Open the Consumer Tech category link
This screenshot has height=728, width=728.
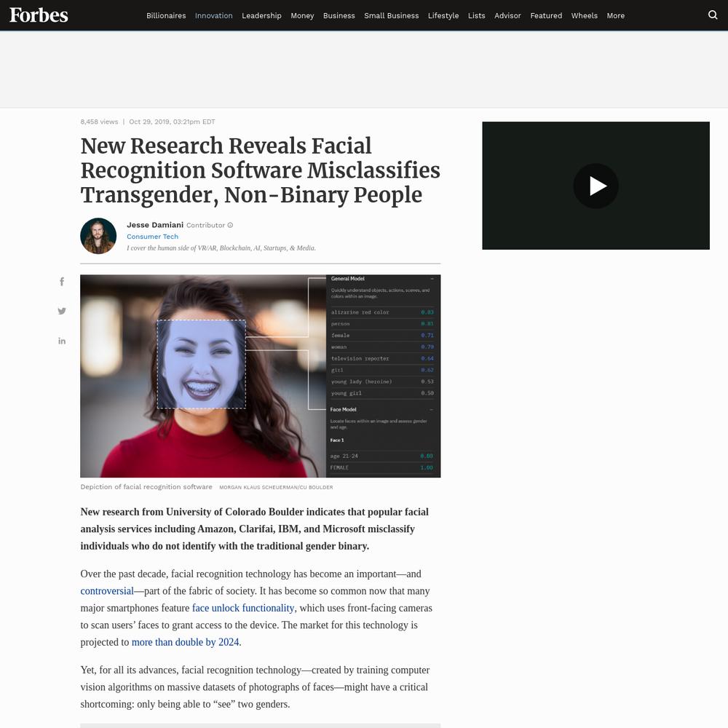(x=152, y=237)
